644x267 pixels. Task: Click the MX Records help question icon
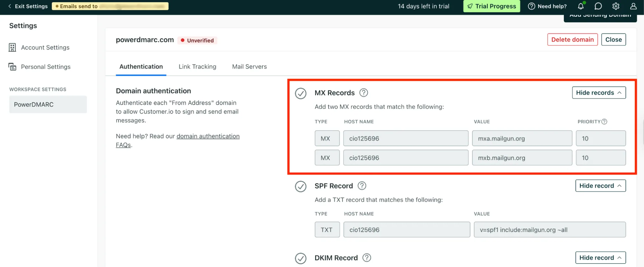364,93
